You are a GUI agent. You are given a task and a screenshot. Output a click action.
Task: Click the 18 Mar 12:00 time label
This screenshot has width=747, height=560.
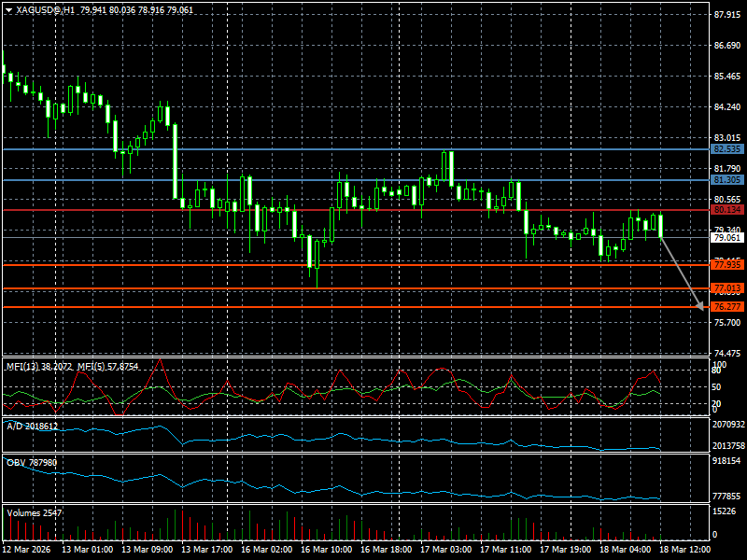pos(684,550)
